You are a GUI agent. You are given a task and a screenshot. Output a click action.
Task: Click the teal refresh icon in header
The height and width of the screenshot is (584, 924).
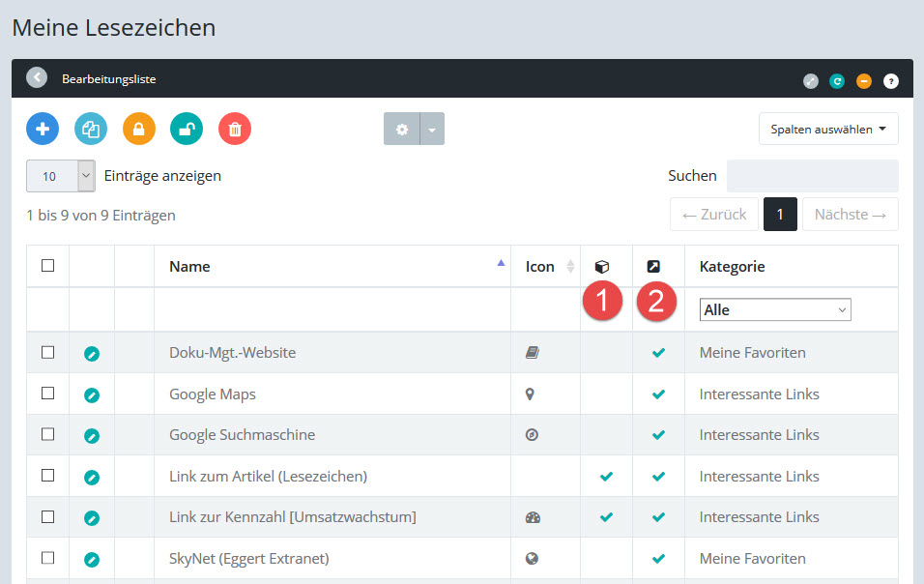[x=837, y=80]
